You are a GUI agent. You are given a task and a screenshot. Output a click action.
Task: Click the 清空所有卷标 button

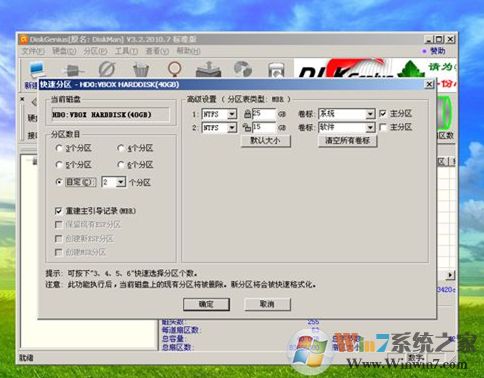[348, 141]
